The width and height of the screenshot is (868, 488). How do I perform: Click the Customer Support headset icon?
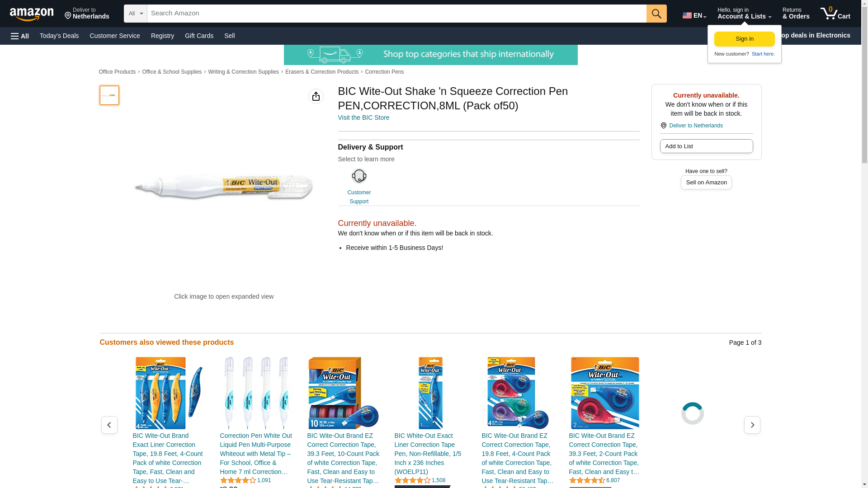tap(359, 176)
